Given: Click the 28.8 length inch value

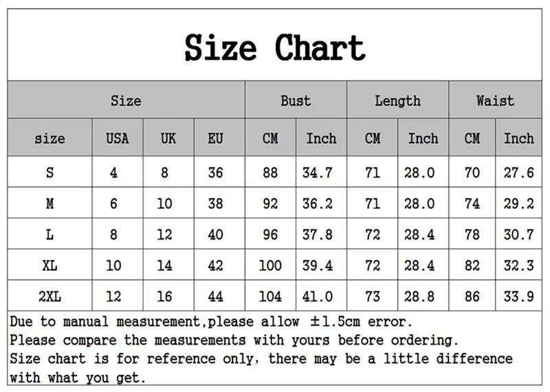Looking at the screenshot, I should (x=419, y=296).
